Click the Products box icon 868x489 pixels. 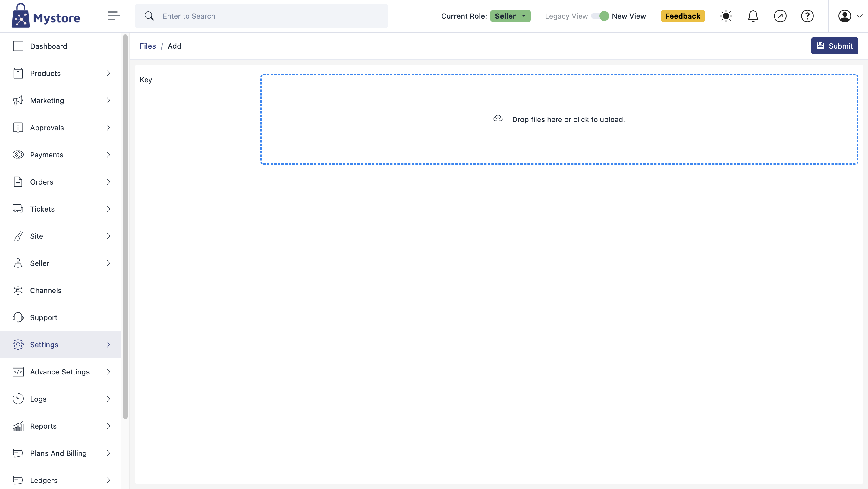coord(18,73)
